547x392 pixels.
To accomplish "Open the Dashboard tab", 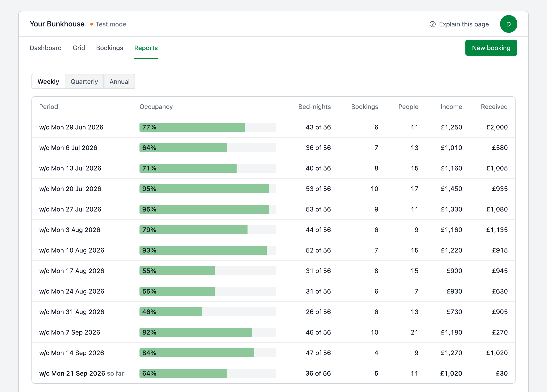I will click(46, 48).
